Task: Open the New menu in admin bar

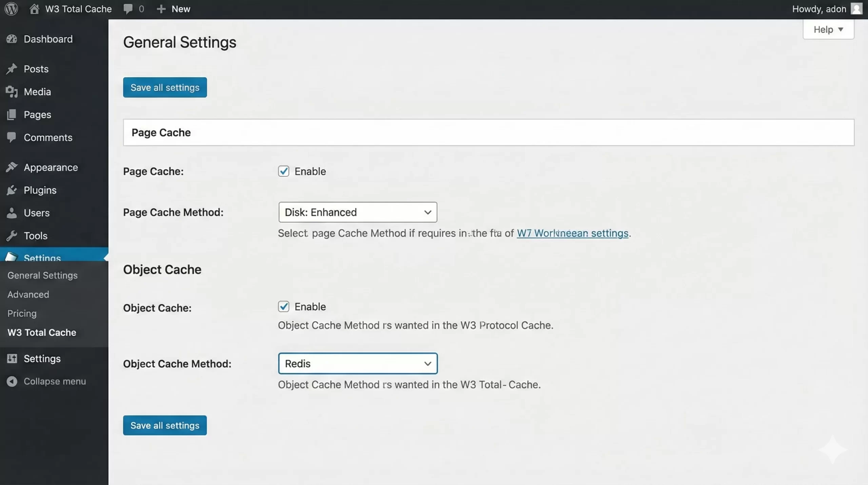Action: click(x=174, y=8)
